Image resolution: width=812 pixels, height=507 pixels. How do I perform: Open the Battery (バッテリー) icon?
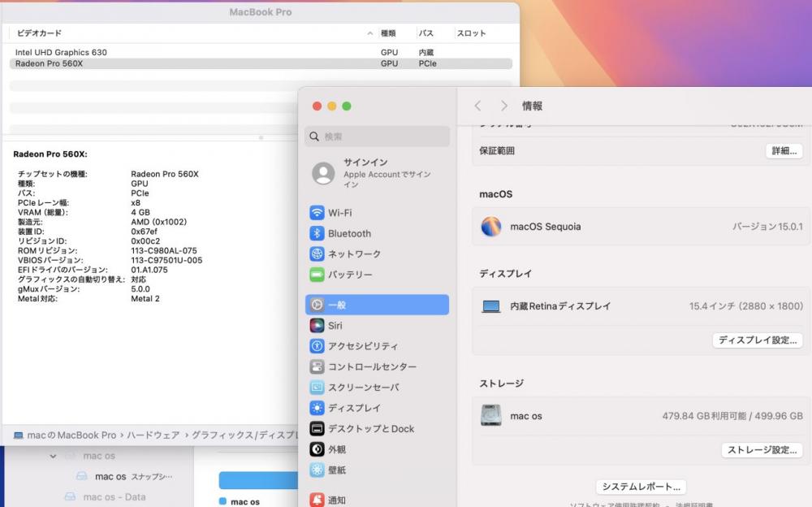click(317, 275)
